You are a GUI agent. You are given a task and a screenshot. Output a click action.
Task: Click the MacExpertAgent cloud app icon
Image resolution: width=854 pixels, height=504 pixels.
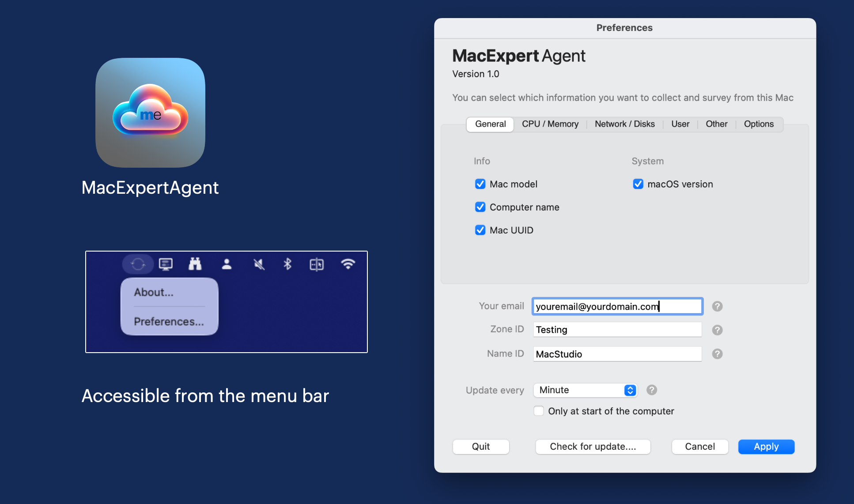[151, 113]
